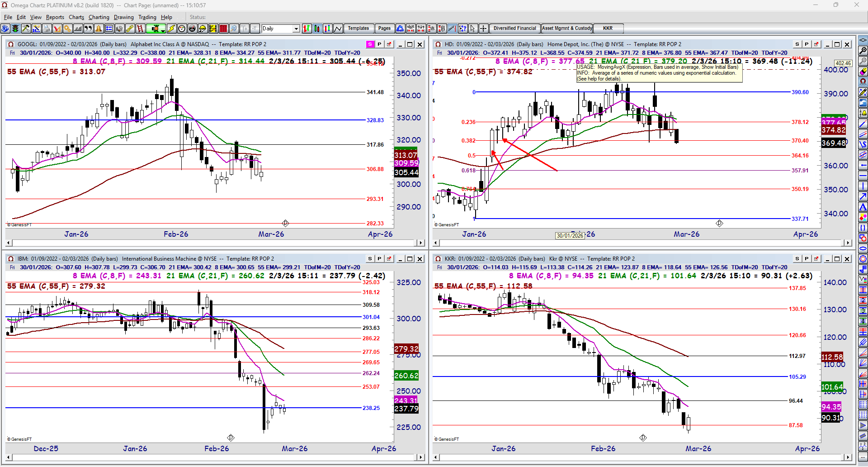Click the yellow lightning bolt icon

171,29
